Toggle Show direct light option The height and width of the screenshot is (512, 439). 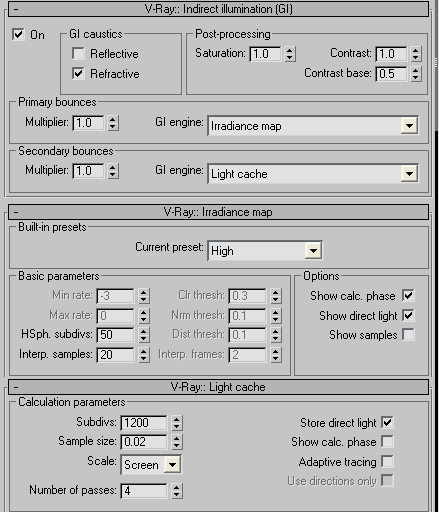[408, 315]
